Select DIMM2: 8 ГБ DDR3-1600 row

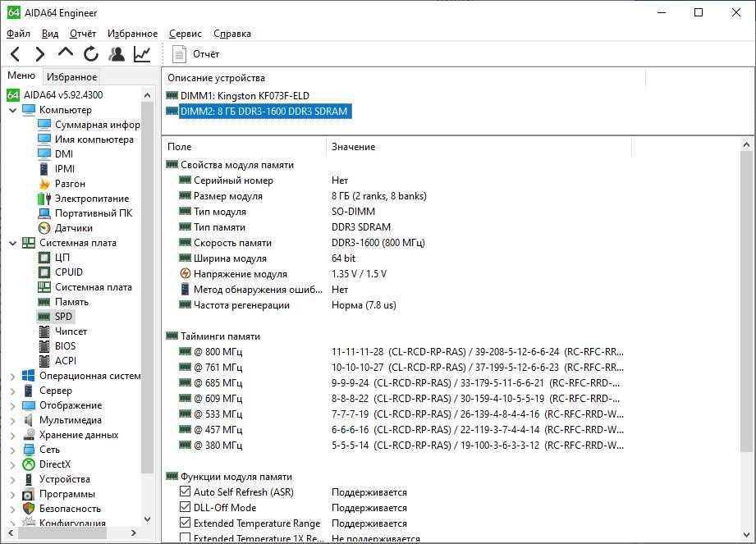click(264, 112)
